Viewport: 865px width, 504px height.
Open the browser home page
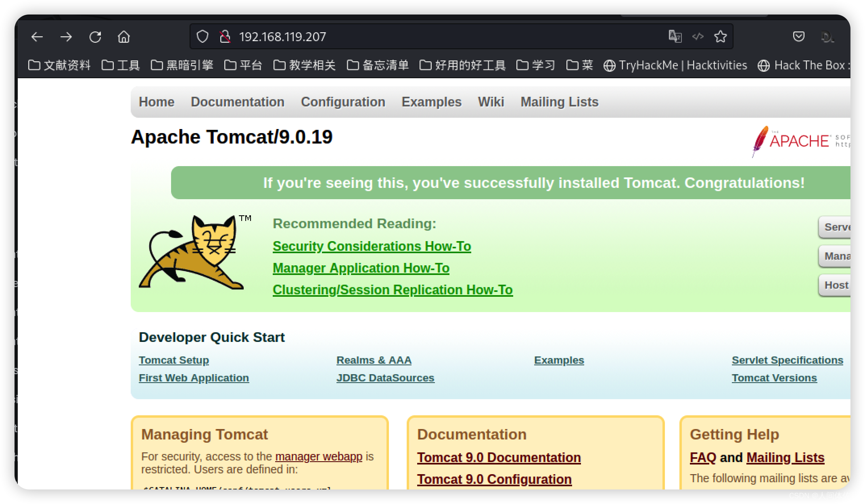click(124, 37)
